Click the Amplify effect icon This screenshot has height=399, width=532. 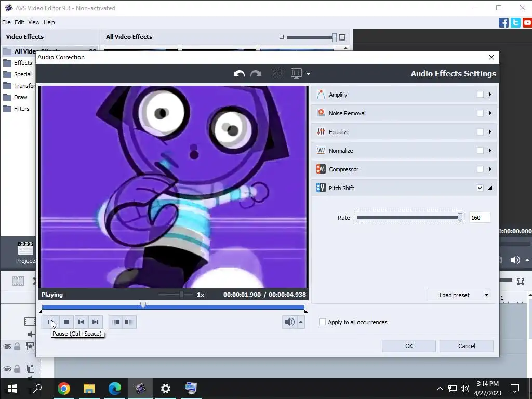(x=321, y=95)
